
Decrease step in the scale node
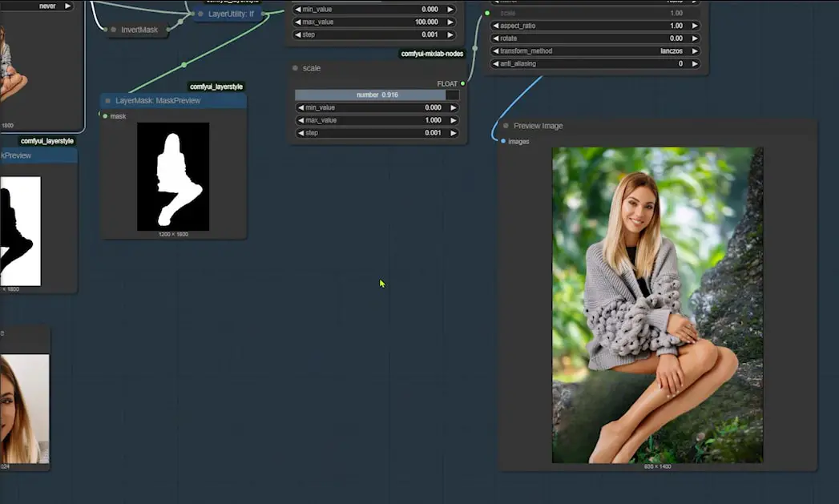[x=301, y=133]
